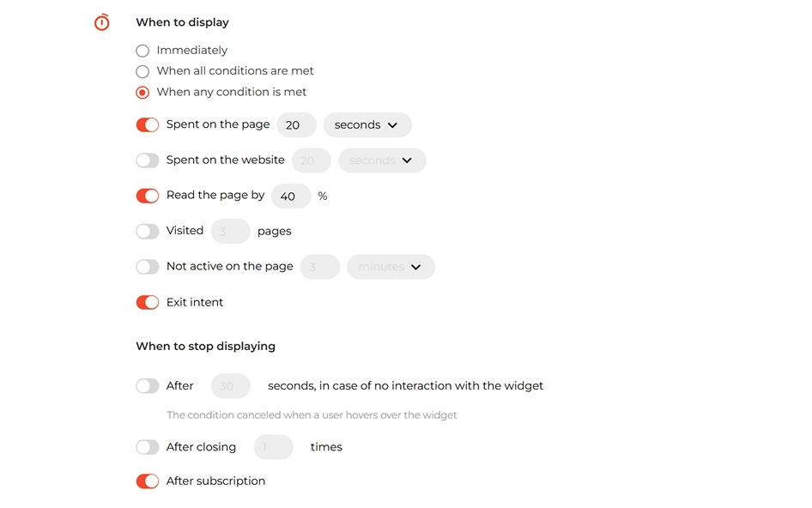This screenshot has height=508, width=812.
Task: Open seconds dropdown for Spent on the page
Action: click(367, 124)
